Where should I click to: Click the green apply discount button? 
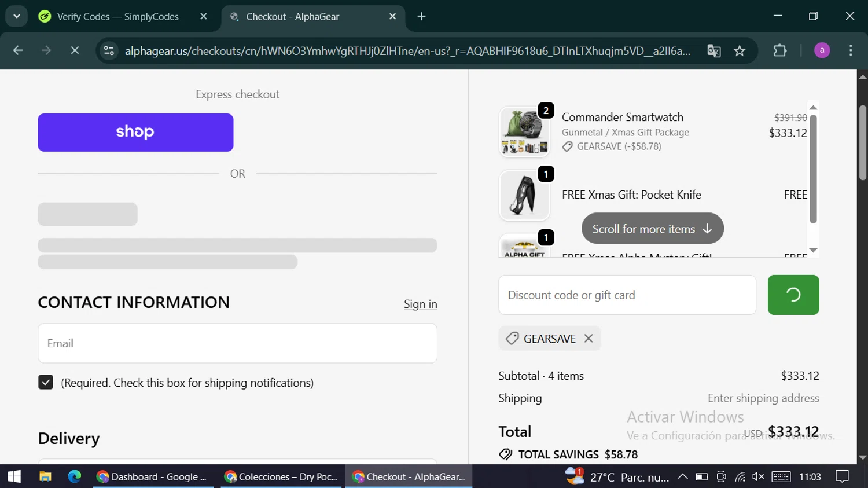point(793,295)
